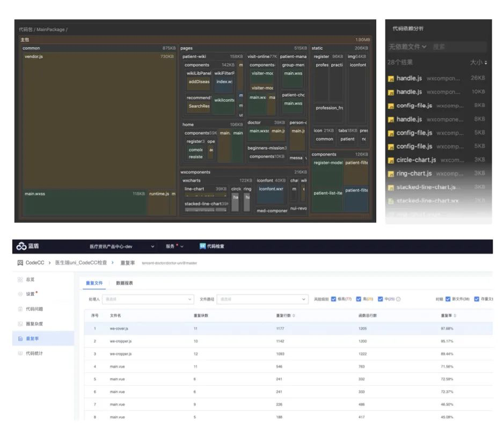The image size is (504, 443).
Task: Click the JS icon of handle.js 26KB
Action: tap(391, 79)
